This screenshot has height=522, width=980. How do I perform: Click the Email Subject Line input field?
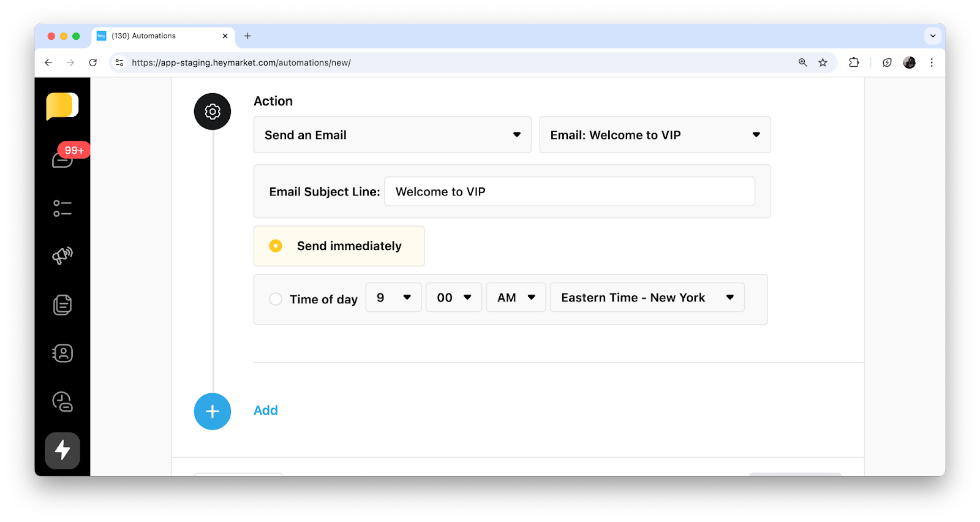[x=569, y=192]
